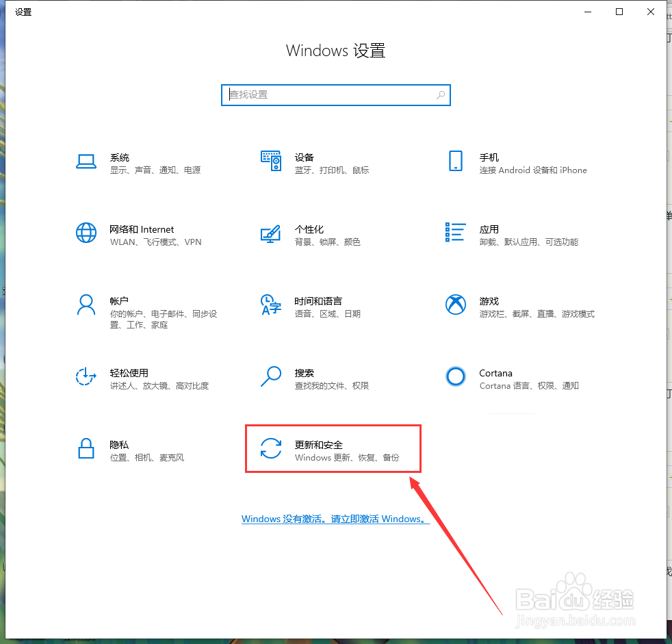Click the 连接 Android 设备和 iPhone description

(x=533, y=170)
